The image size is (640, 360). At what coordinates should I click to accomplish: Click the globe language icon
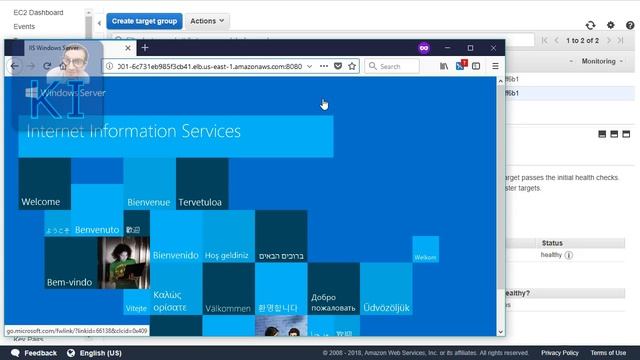71,353
